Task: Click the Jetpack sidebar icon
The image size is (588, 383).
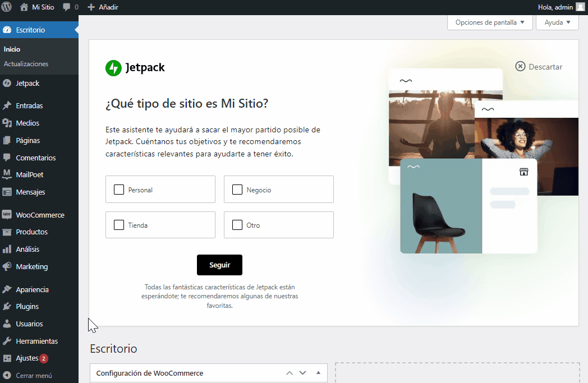Action: pyautogui.click(x=7, y=83)
